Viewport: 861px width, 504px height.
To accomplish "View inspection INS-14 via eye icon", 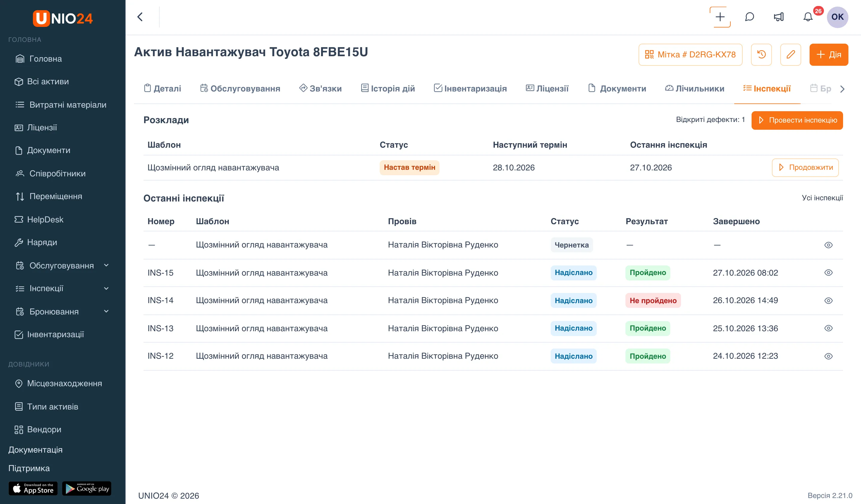I will 828,301.
